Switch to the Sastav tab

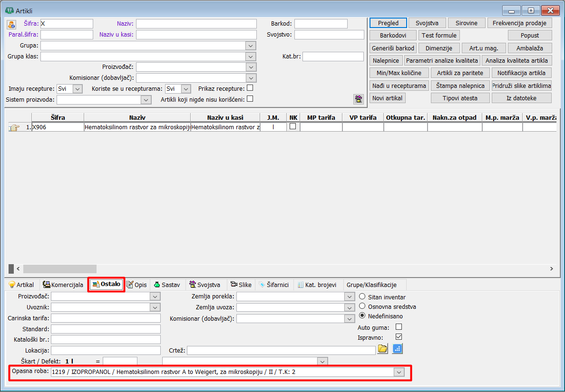coord(167,285)
